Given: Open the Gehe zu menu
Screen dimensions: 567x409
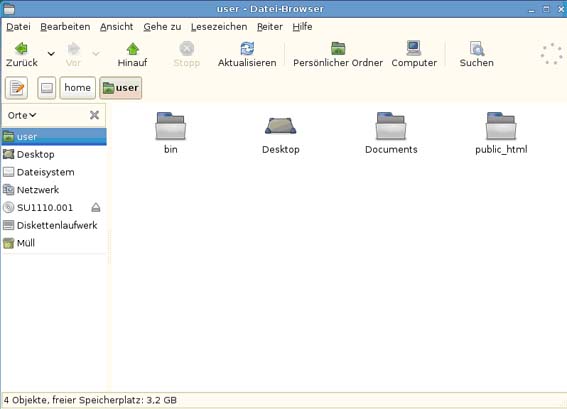Looking at the screenshot, I should tap(162, 27).
